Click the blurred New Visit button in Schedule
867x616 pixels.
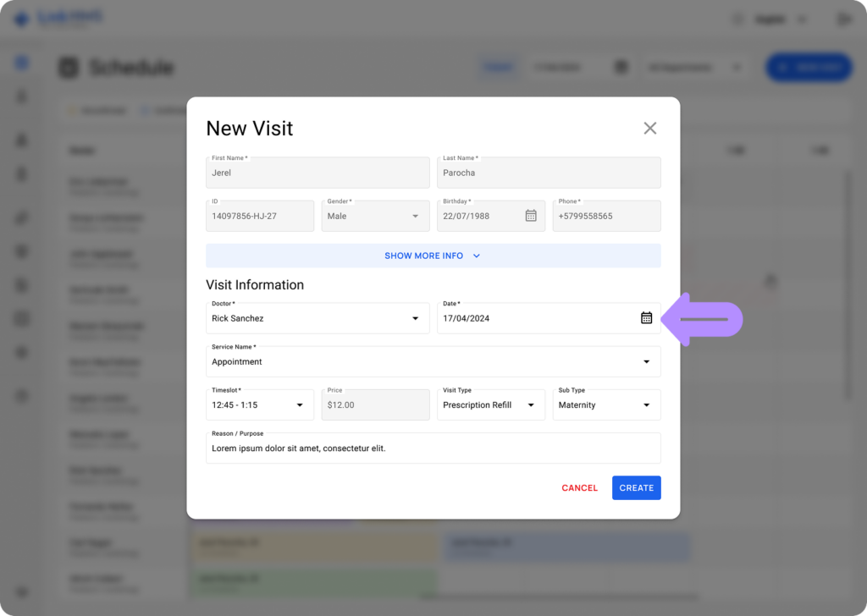coord(809,68)
